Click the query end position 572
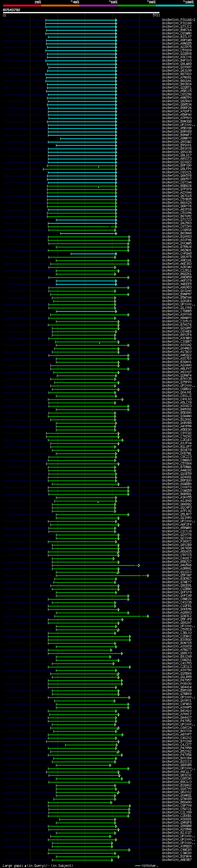Viewport: 197px width, 868px height. click(155, 15)
